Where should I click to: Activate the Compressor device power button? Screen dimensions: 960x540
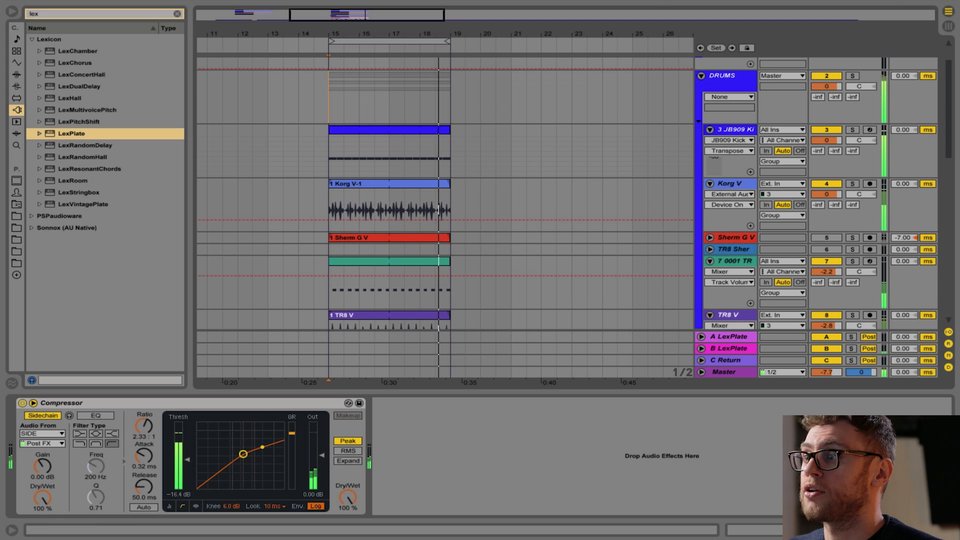23,403
